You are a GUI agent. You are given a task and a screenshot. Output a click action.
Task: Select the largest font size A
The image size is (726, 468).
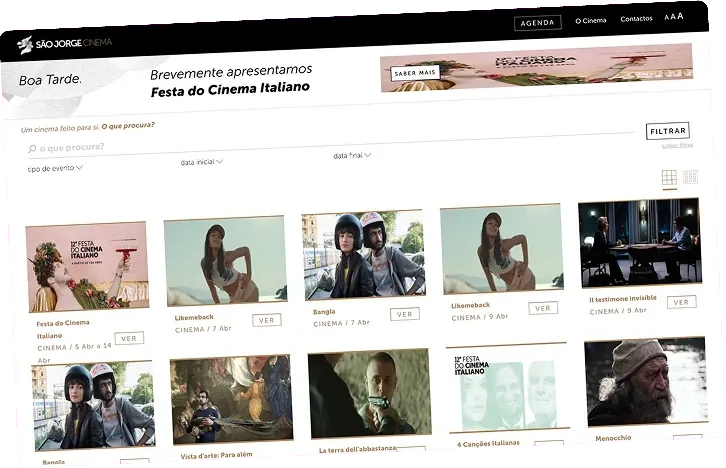[680, 16]
